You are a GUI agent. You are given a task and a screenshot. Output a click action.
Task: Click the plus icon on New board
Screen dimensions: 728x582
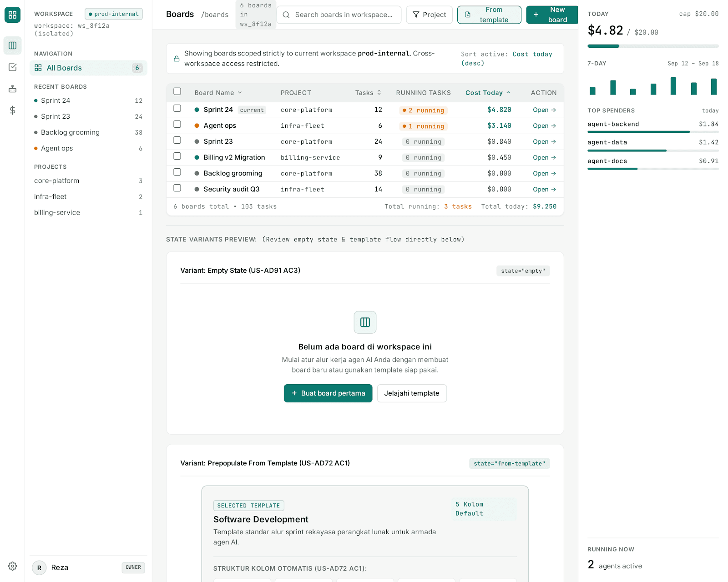coord(536,15)
